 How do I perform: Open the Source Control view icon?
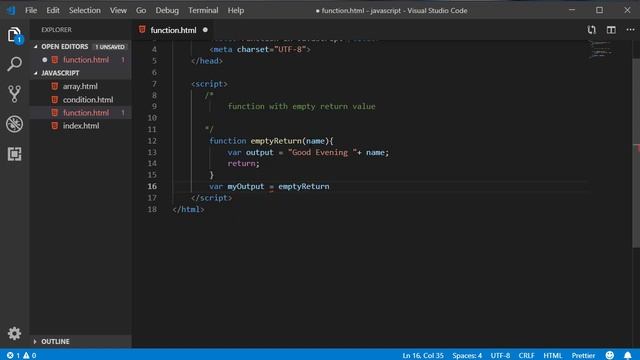14,94
